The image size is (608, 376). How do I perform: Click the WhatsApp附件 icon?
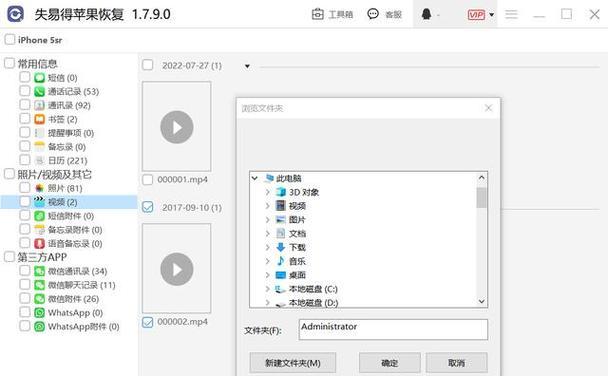[x=40, y=326]
